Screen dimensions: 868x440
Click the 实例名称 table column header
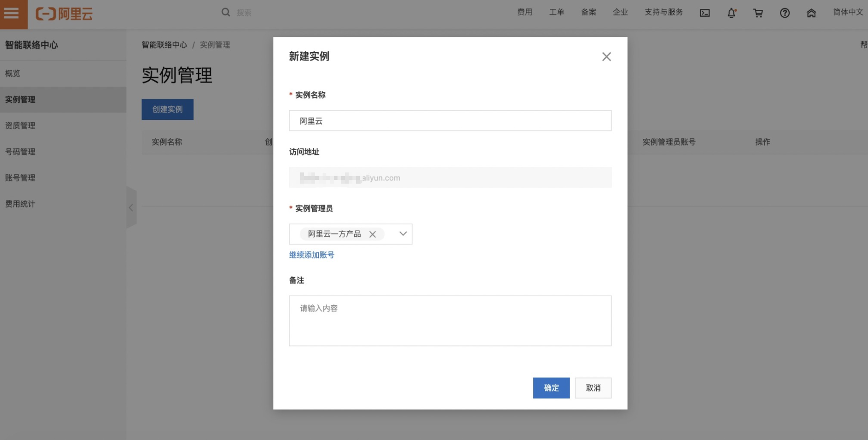[167, 142]
